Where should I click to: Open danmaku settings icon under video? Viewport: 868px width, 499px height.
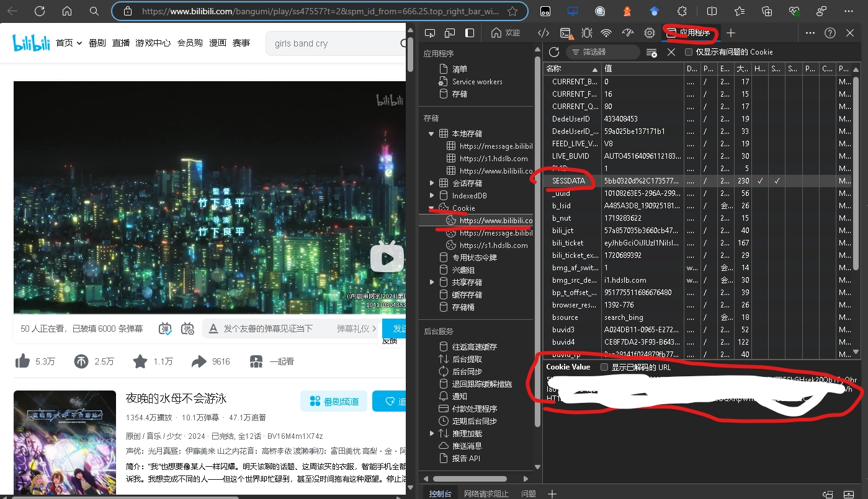pyautogui.click(x=188, y=329)
